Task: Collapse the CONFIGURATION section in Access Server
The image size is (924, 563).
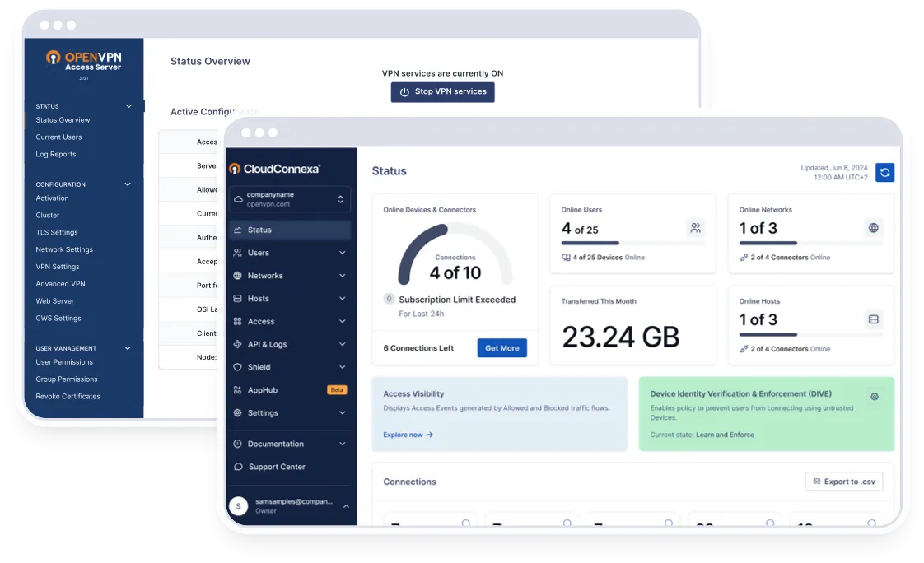Action: point(128,184)
